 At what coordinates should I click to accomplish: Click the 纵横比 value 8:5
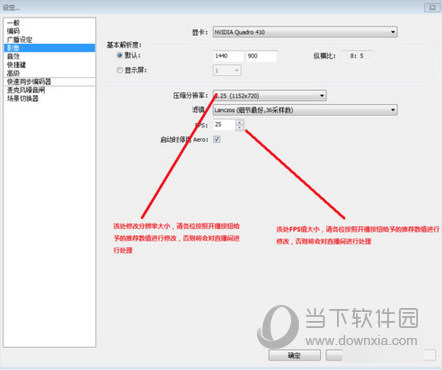(357, 56)
